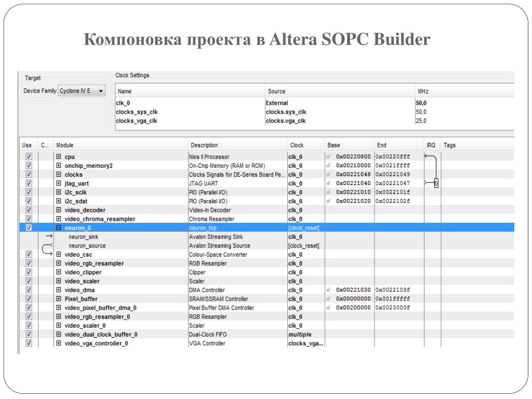Expand the Pixel_buffer module node
This screenshot has width=532, height=399.
(x=59, y=299)
